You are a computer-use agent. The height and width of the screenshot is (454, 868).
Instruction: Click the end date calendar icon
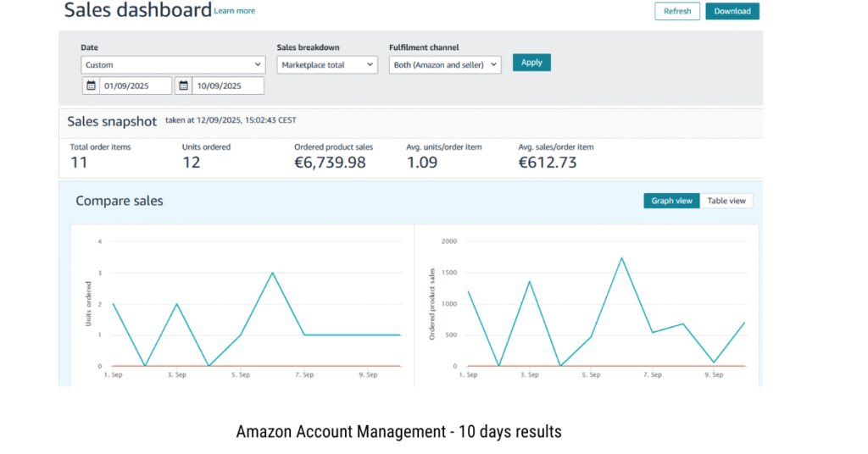point(183,86)
